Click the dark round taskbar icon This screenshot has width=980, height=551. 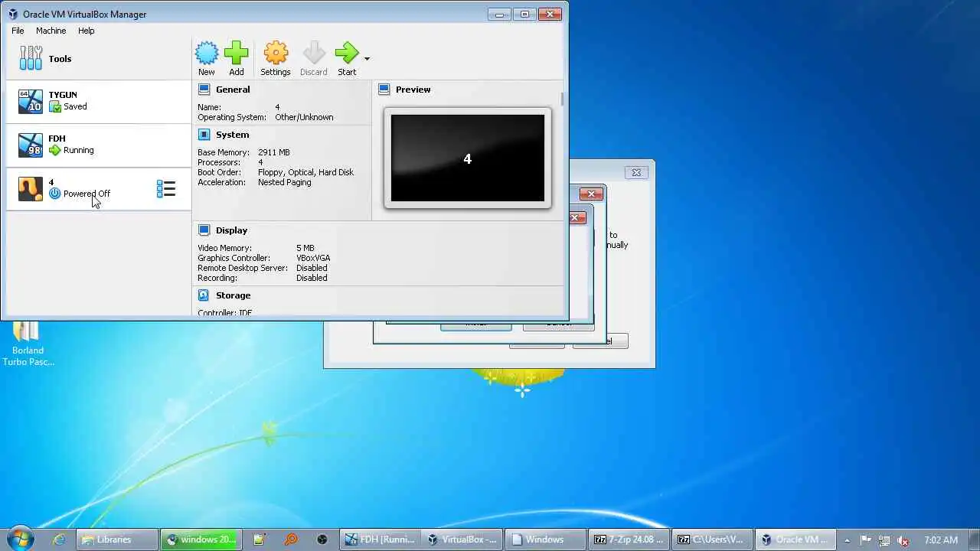pyautogui.click(x=322, y=540)
